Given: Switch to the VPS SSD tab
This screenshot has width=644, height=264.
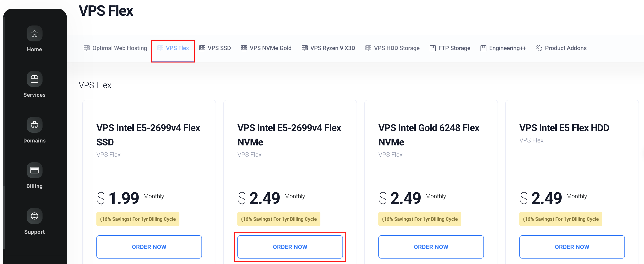Looking at the screenshot, I should [x=215, y=48].
